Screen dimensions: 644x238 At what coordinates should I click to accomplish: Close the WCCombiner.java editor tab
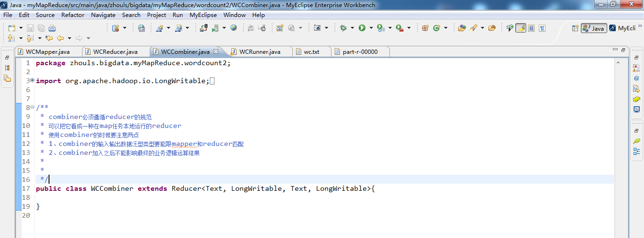tap(216, 51)
